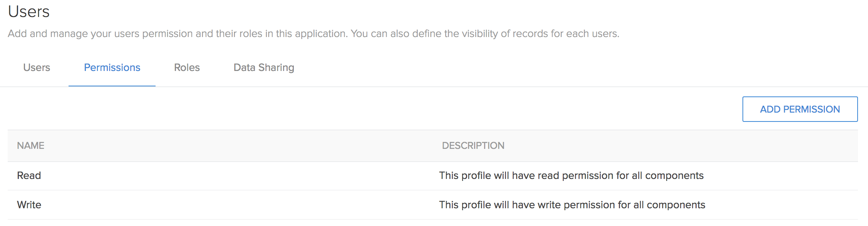Screen dimensions: 868x226
Task: Go to the Data Sharing tab
Action: pyautogui.click(x=264, y=67)
